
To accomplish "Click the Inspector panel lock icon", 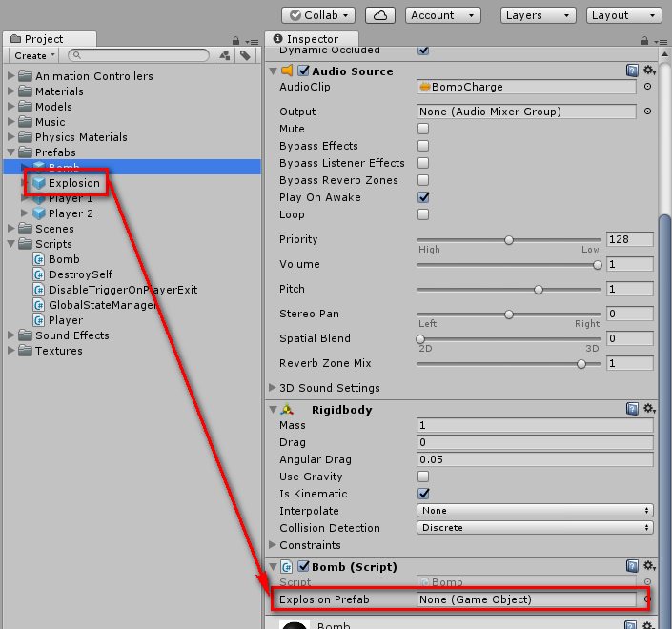I will pyautogui.click(x=644, y=41).
